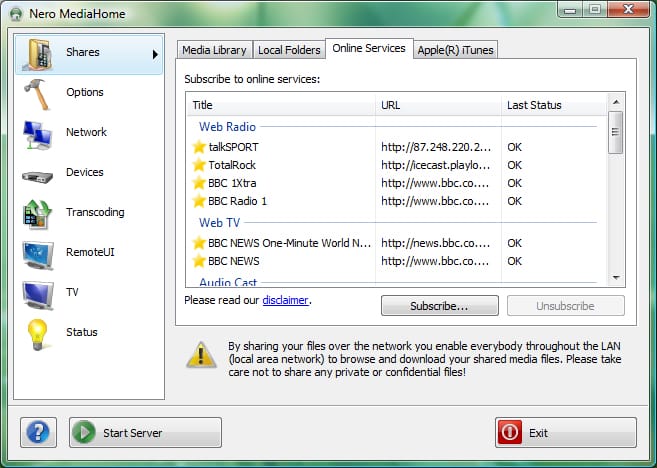657x468 pixels.
Task: Click the OK status for talkSPORT
Action: point(515,147)
